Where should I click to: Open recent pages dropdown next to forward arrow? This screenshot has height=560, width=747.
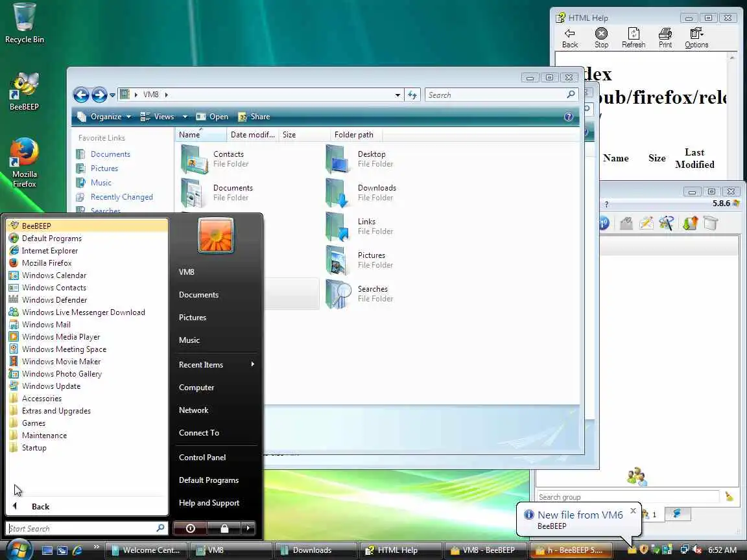click(x=112, y=95)
